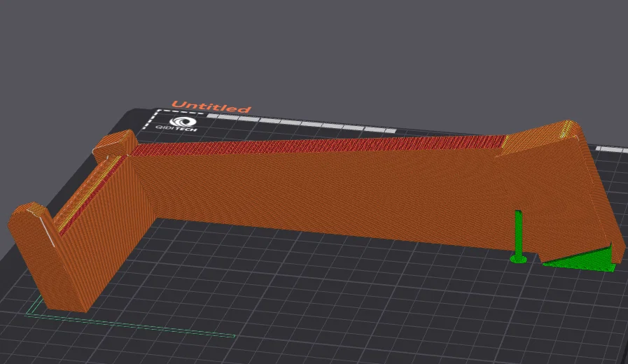Click the green vertical support pillar
The height and width of the screenshot is (364, 628).
(x=518, y=237)
